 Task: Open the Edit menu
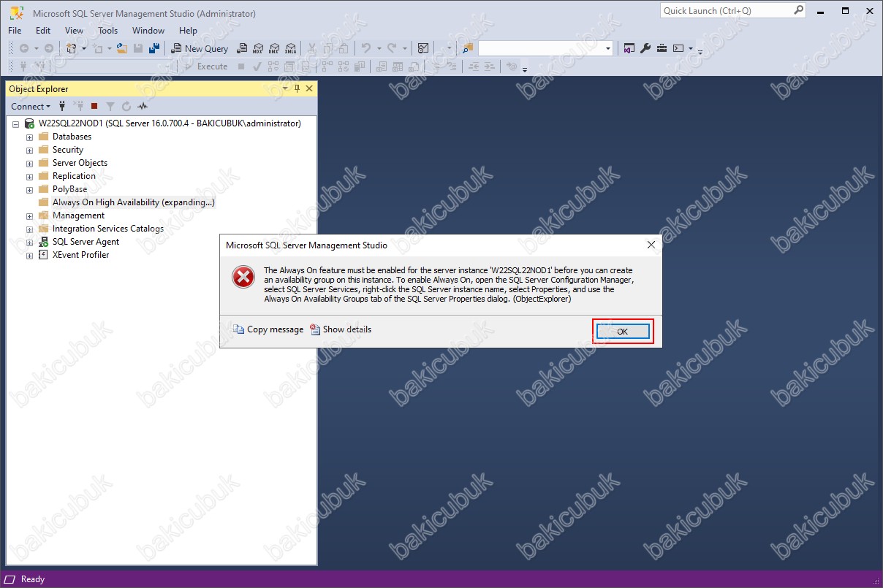(x=43, y=31)
